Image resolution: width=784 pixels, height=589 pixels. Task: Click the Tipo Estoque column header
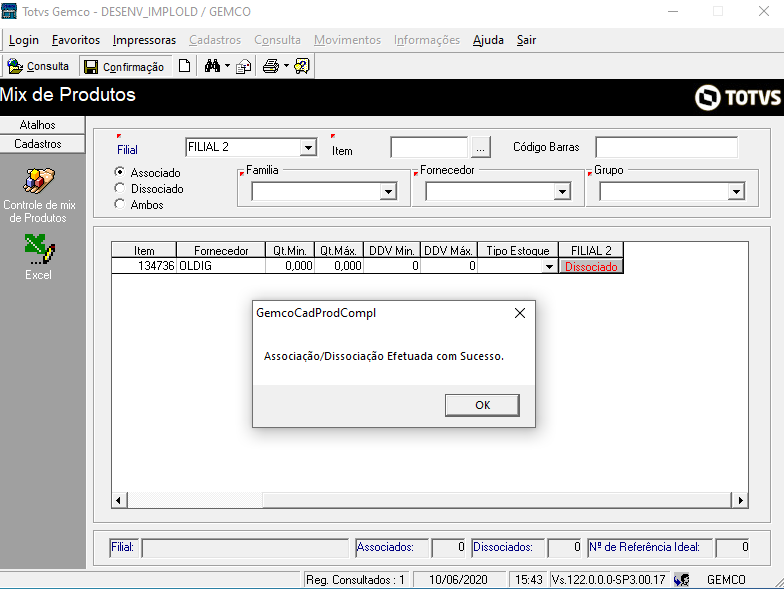coord(518,250)
